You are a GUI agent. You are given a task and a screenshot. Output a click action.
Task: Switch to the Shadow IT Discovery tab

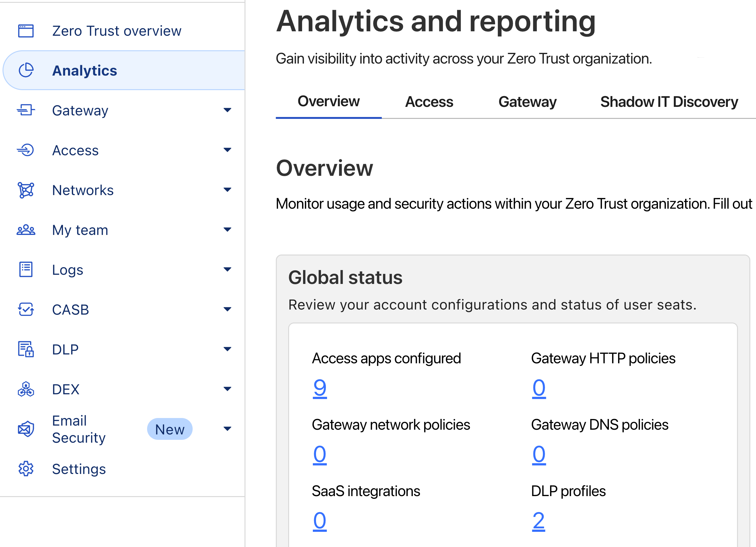click(x=669, y=101)
